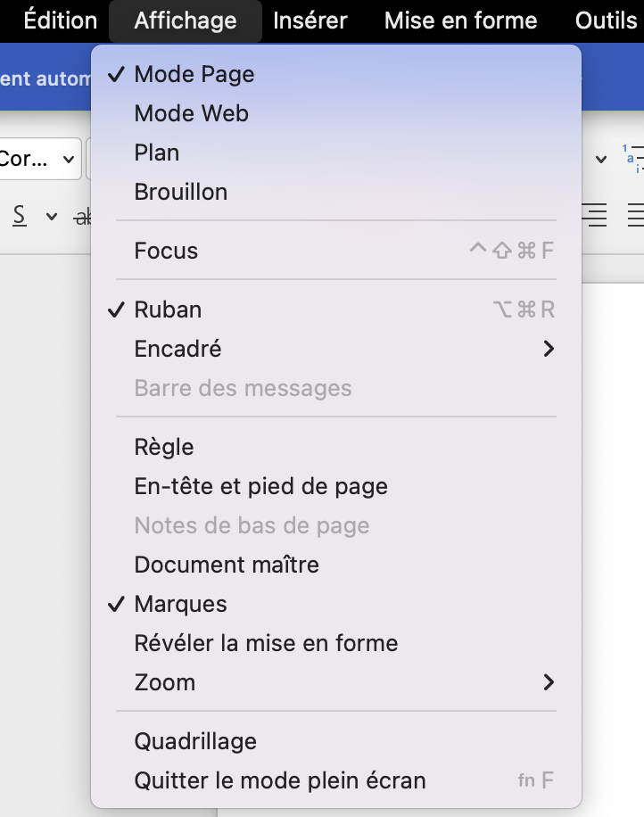This screenshot has width=644, height=817.
Task: Open the Insérer menu
Action: coord(310,21)
